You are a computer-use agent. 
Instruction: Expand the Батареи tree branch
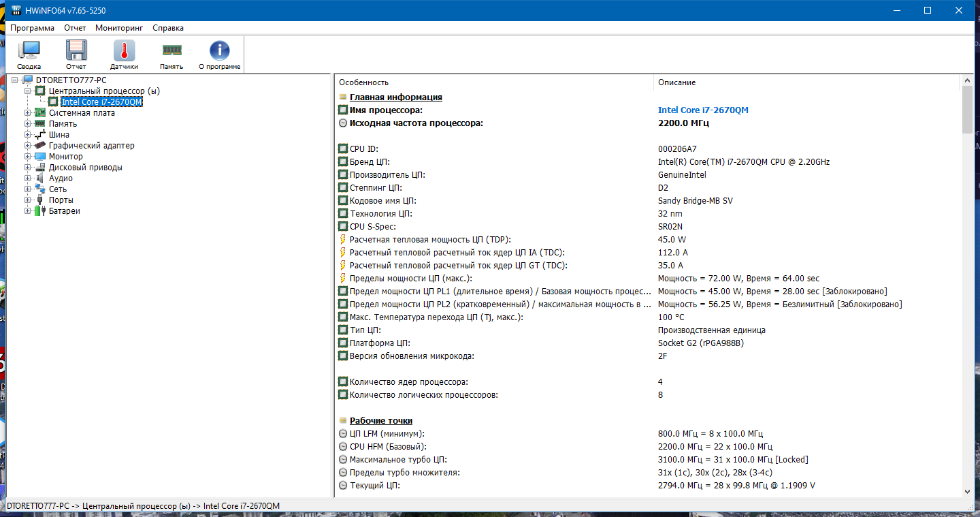(28, 211)
